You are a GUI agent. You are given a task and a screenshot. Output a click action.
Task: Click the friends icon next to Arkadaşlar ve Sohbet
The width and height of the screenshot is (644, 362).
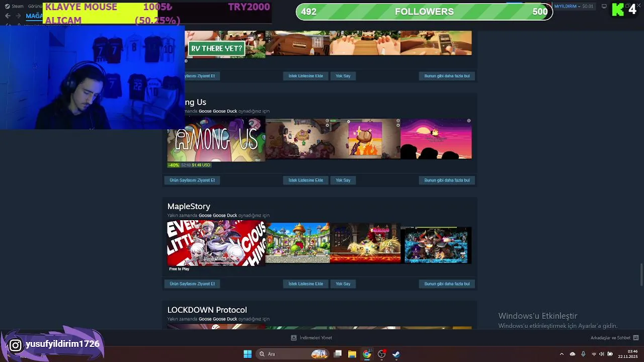coord(636,338)
